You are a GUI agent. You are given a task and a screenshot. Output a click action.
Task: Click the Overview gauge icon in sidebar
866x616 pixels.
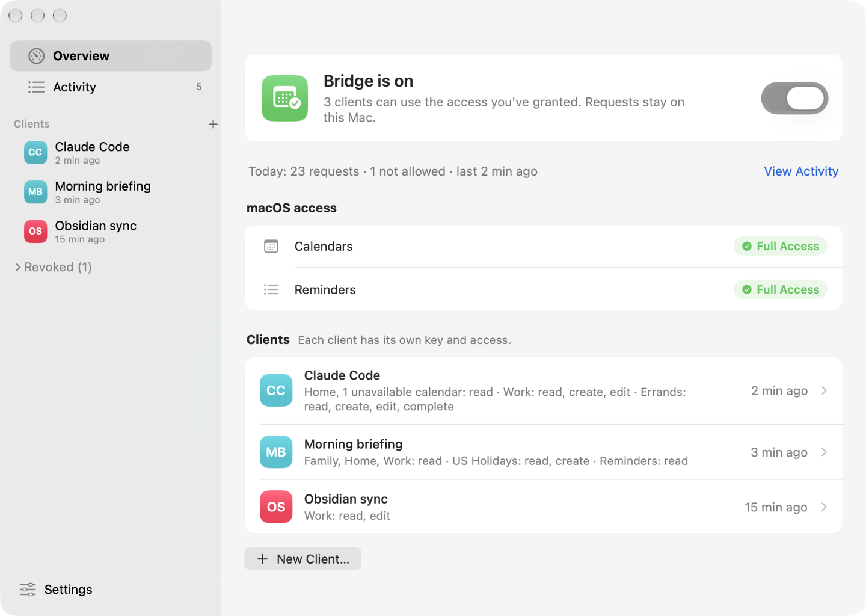(x=36, y=56)
